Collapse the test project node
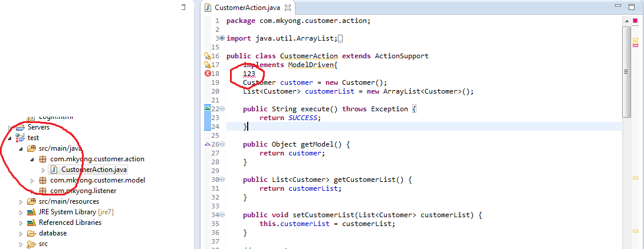The height and width of the screenshot is (249, 644). pyautogui.click(x=10, y=138)
